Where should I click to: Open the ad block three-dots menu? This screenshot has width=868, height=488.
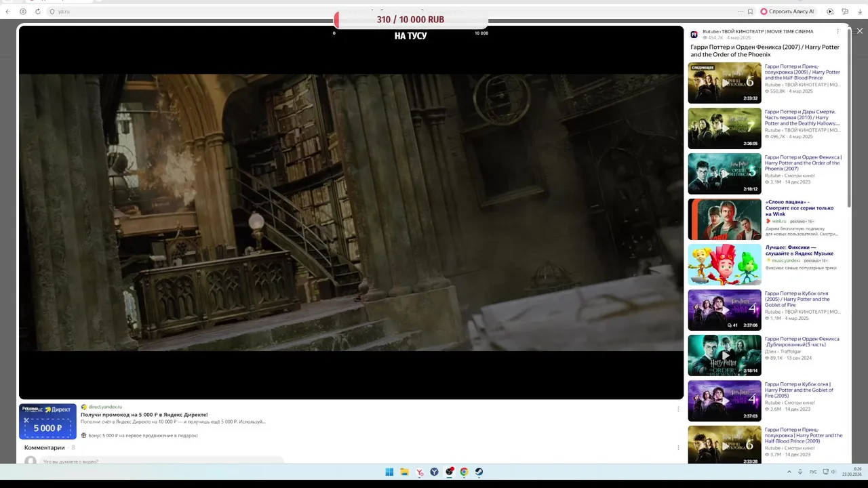pos(678,409)
